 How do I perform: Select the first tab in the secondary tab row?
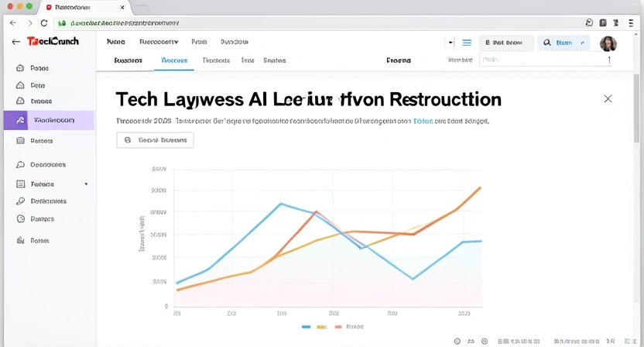128,60
